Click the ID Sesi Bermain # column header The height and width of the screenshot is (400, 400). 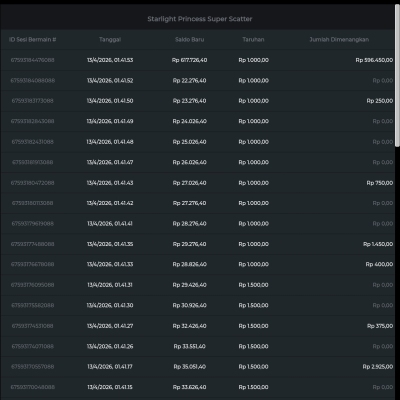coord(32,40)
